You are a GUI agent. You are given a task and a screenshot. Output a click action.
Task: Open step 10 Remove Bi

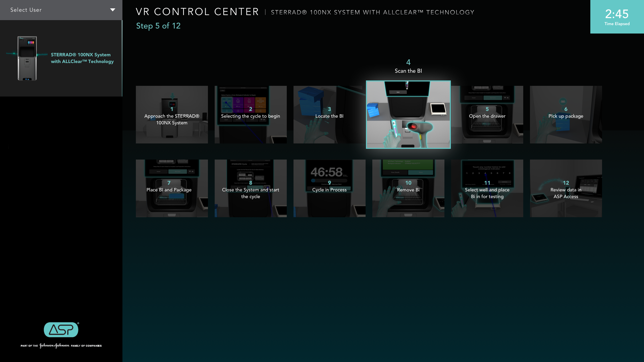coord(408,188)
